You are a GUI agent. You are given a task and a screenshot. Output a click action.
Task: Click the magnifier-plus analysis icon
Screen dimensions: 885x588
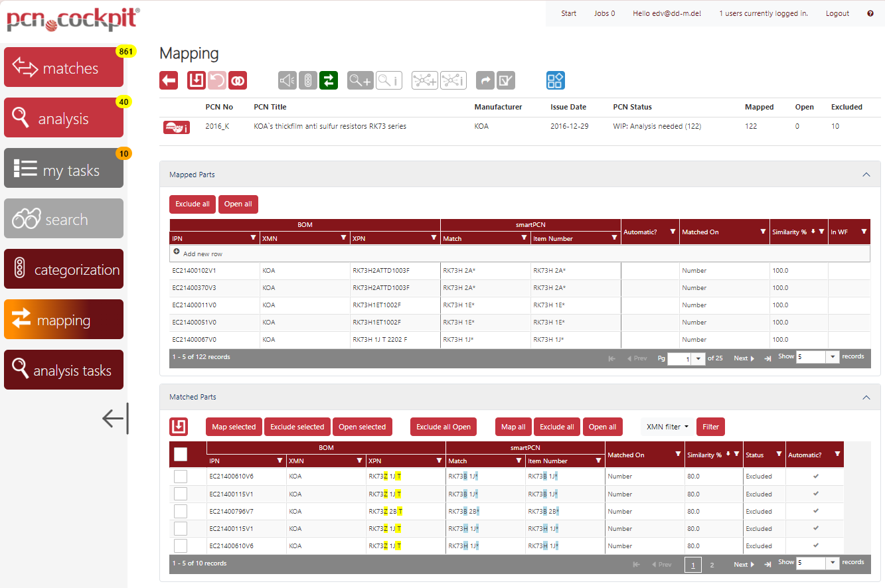pyautogui.click(x=361, y=80)
